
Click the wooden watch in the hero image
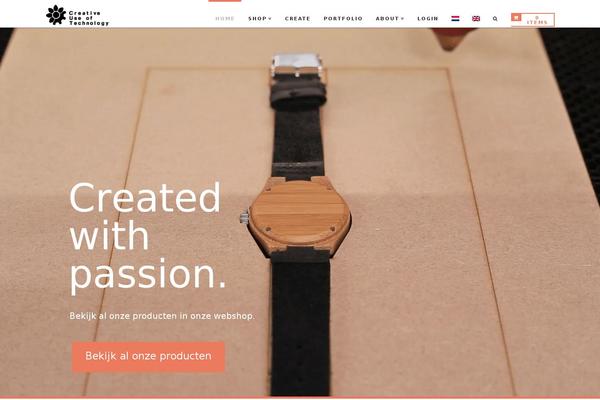click(x=298, y=217)
